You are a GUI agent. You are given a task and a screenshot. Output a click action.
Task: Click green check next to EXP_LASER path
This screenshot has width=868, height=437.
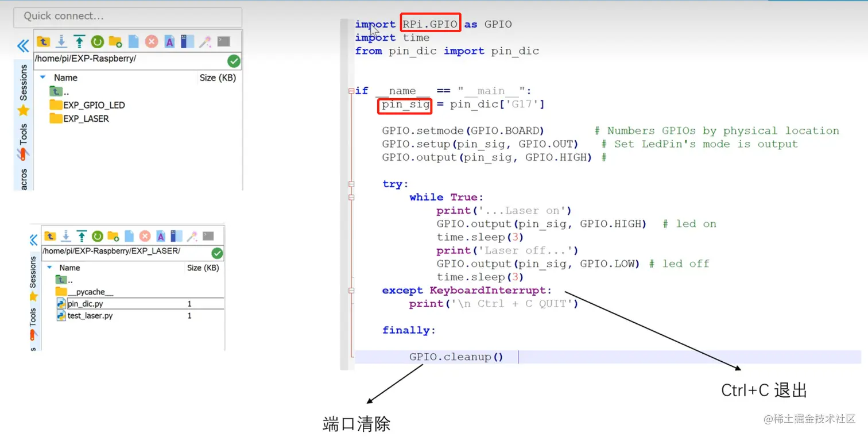217,253
